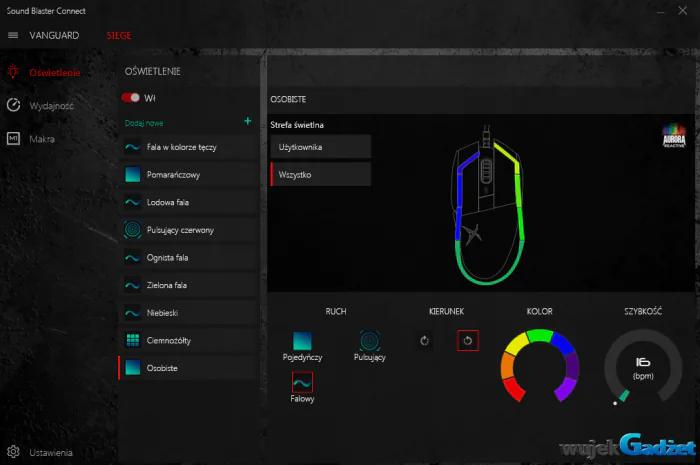Click the Niebieski wave icon
700x465 pixels.
pyautogui.click(x=132, y=313)
